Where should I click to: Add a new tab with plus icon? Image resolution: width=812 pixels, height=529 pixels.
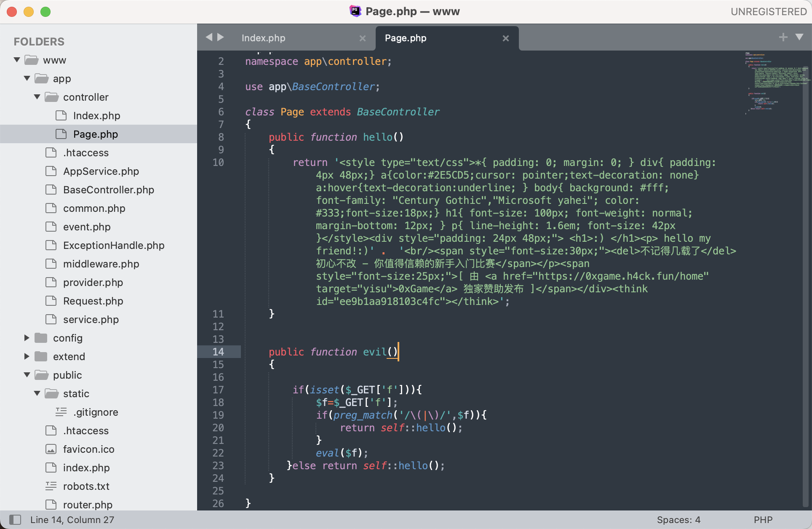click(783, 37)
